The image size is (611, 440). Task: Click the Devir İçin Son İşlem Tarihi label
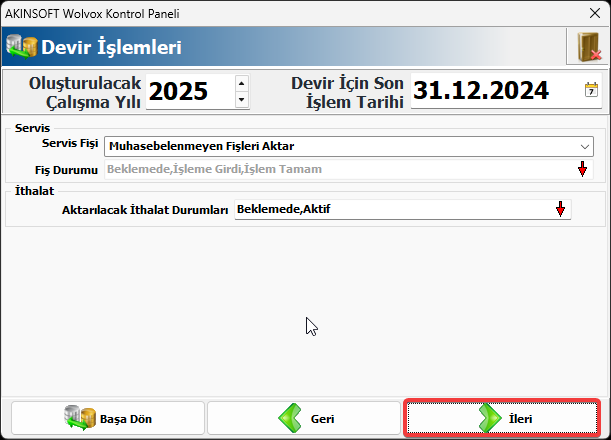[x=347, y=92]
